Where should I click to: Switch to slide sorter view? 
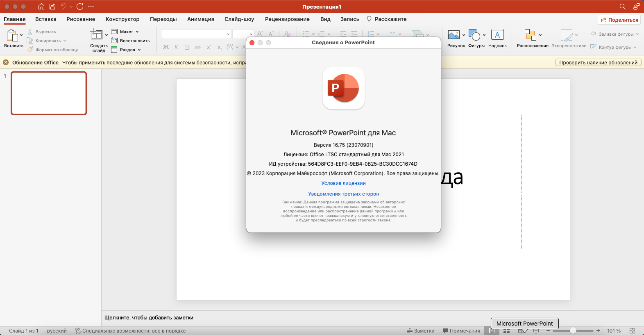pos(507,331)
